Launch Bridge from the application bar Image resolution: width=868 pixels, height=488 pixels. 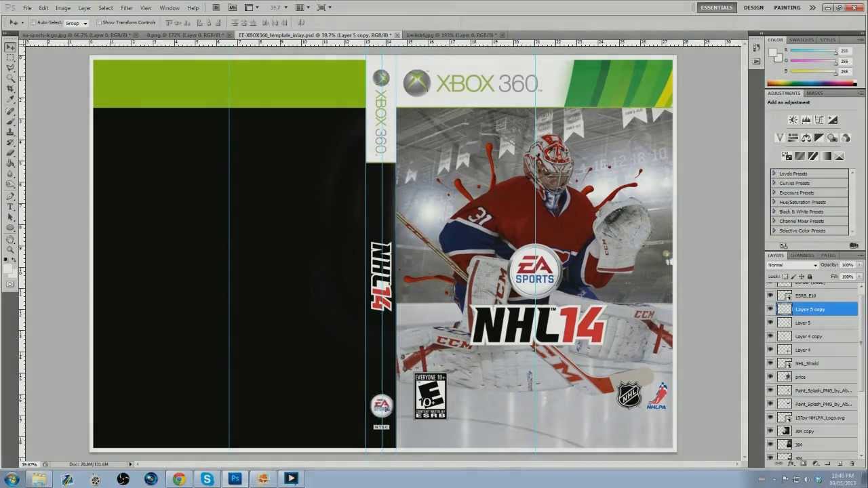(216, 7)
